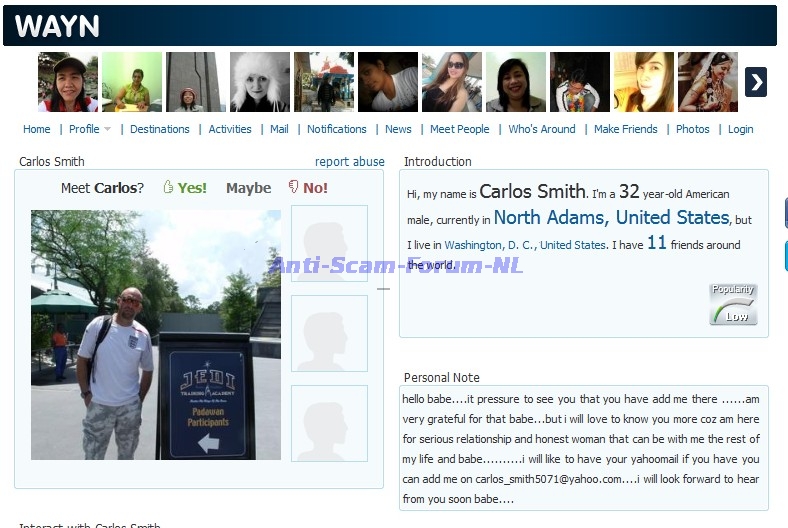Click member thumbnail wearing white fur hat

(260, 82)
